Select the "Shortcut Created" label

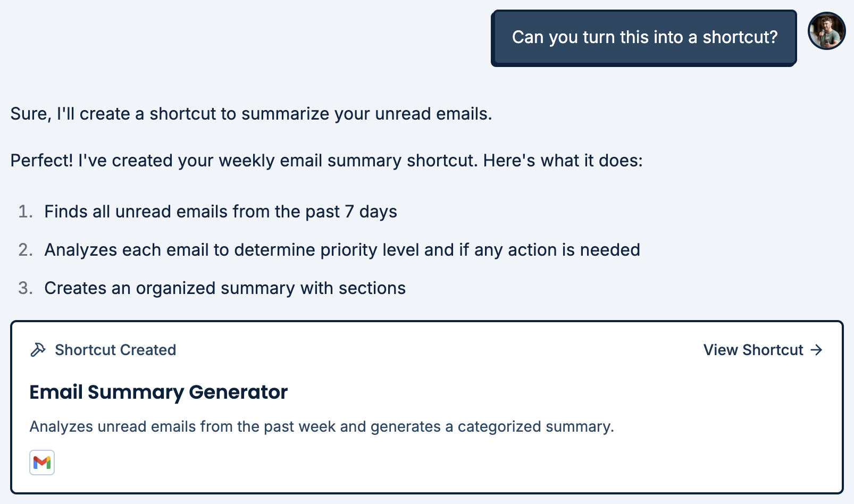click(115, 350)
